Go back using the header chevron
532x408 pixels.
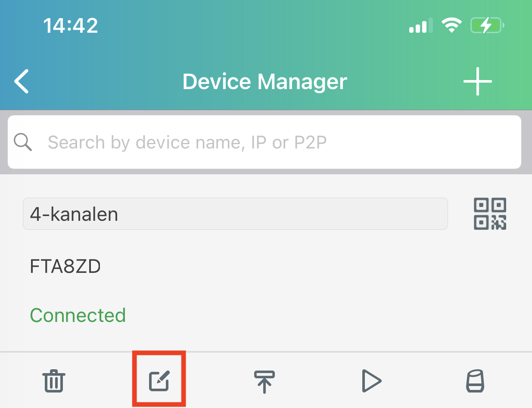click(x=22, y=81)
